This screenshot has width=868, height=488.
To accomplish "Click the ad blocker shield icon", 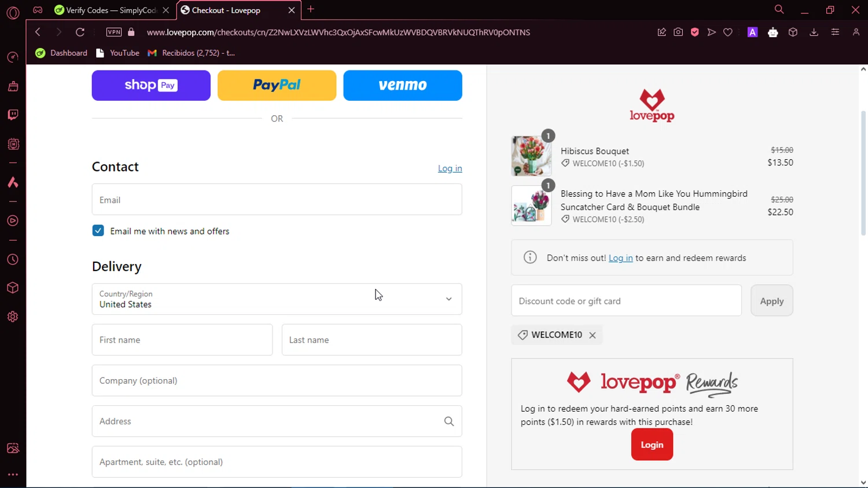I will pos(695,32).
